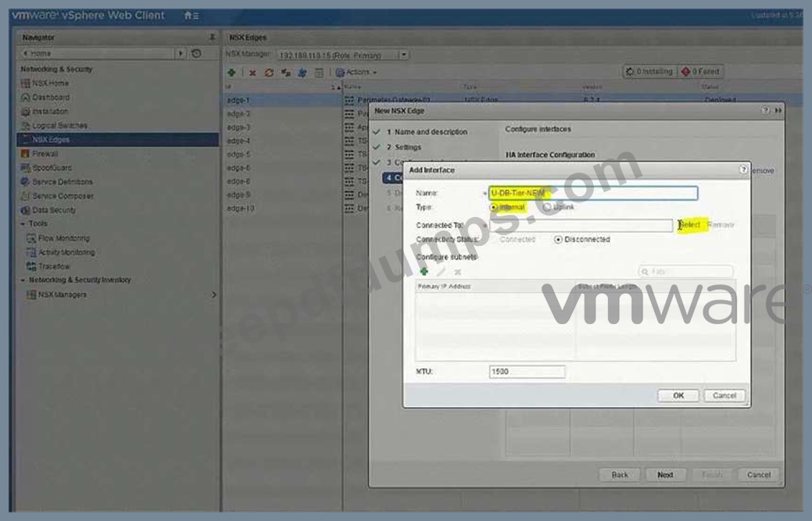The image size is (812, 521).
Task: Click the subnet Filter search box
Action: pos(686,272)
